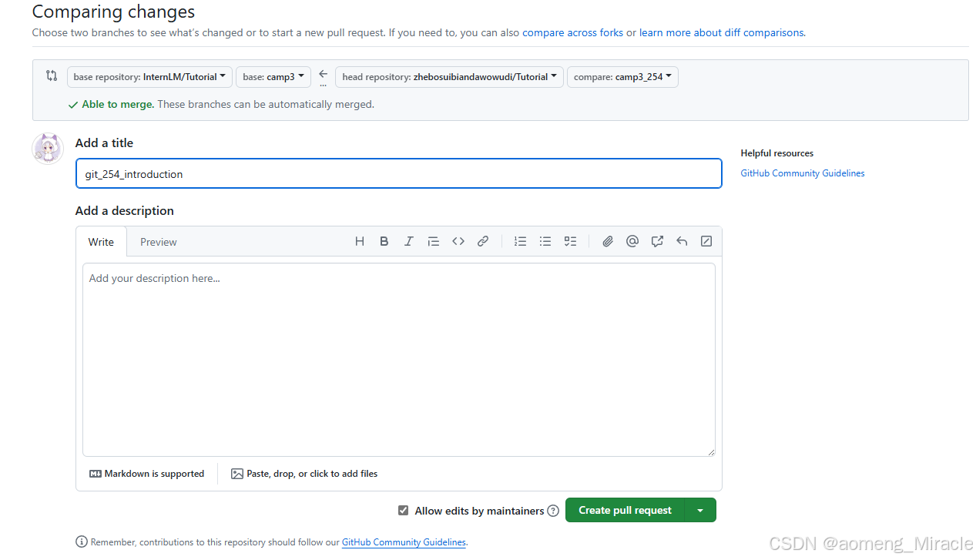
Task: Reference an issue or pull request
Action: [657, 241]
